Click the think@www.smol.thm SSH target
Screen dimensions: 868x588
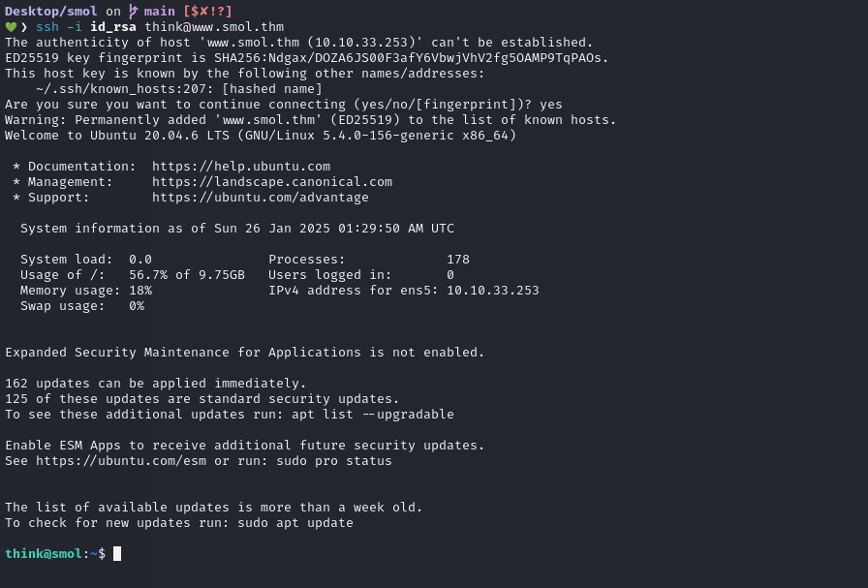coord(214,27)
